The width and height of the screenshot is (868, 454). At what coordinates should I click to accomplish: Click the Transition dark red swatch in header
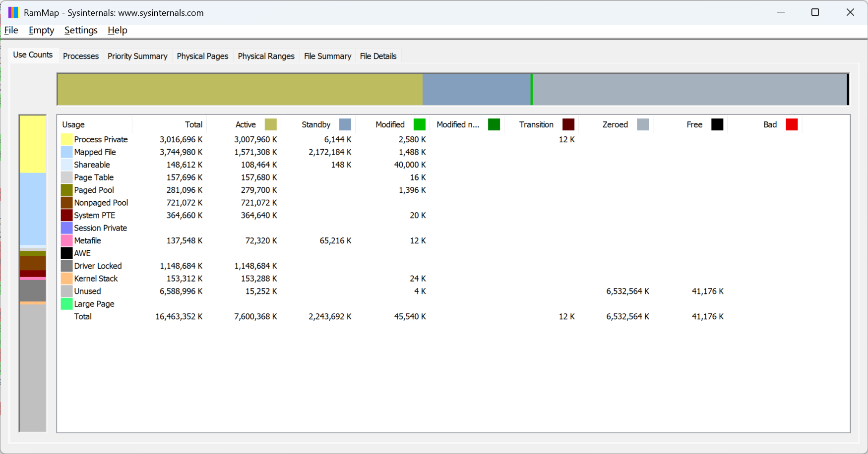[x=568, y=124]
